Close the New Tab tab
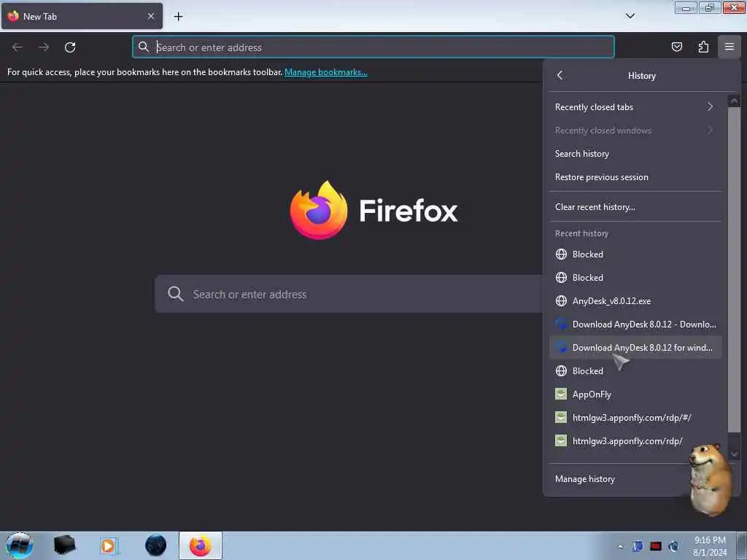This screenshot has width=747, height=560. point(150,16)
